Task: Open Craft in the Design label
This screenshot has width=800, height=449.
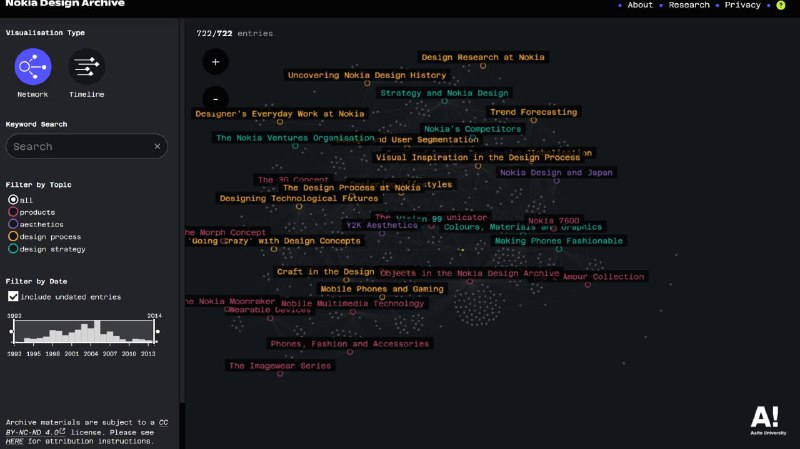Action: [326, 271]
